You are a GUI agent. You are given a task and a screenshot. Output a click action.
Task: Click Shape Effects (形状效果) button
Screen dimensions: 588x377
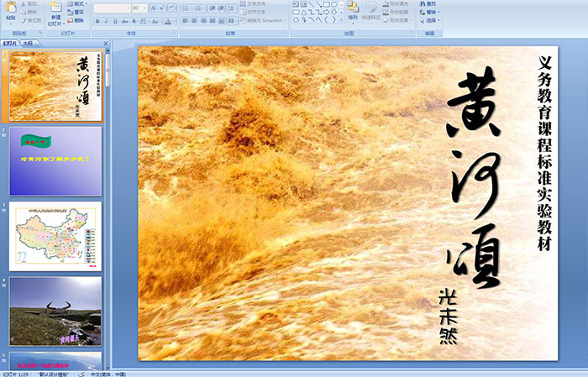click(x=397, y=20)
